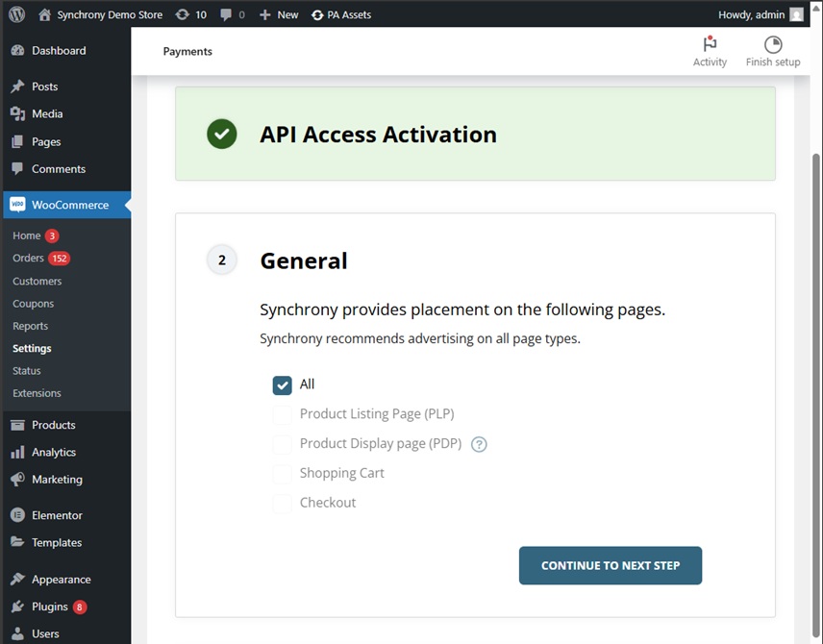Open the admin user avatar
Viewport: 823px width, 644px height.
[796, 14]
